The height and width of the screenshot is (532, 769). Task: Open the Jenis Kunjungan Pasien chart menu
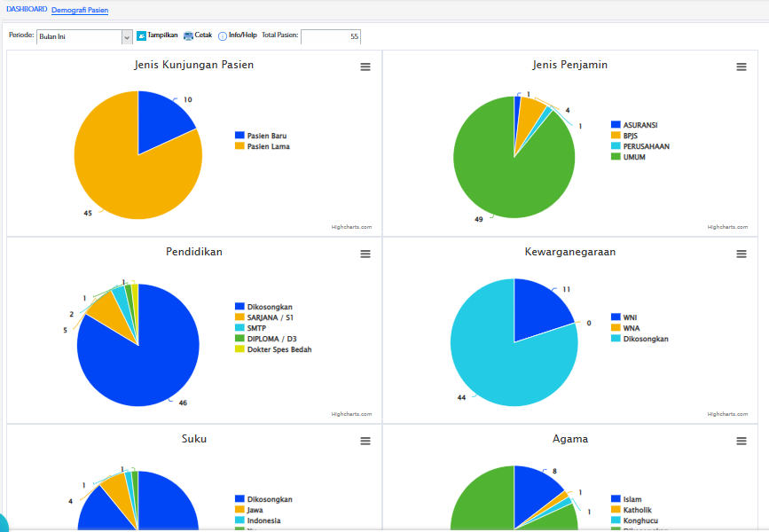click(x=365, y=66)
